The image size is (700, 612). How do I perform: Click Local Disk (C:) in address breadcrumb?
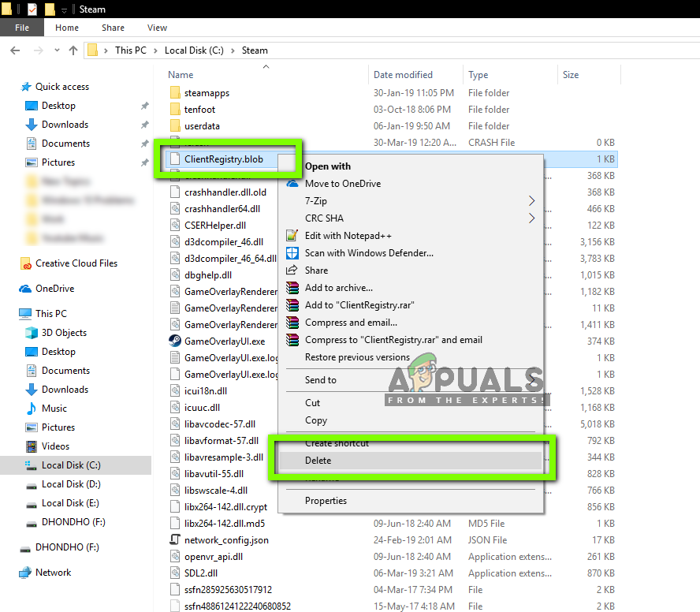tap(194, 50)
